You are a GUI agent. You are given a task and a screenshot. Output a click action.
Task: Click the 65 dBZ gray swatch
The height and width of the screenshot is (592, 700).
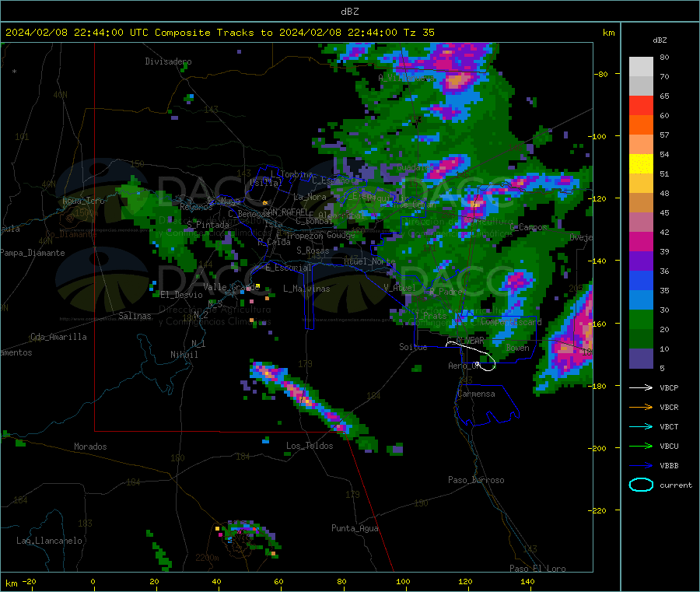coord(641,86)
